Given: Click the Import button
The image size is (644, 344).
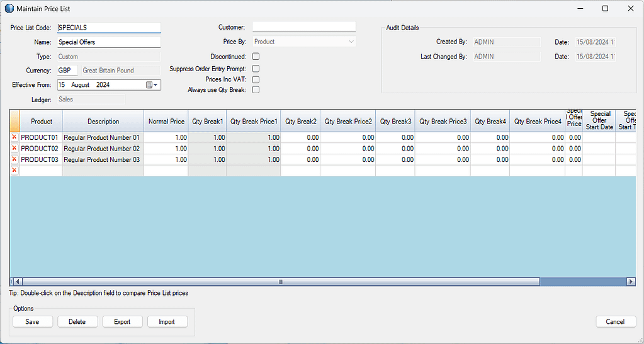Looking at the screenshot, I should (x=167, y=321).
